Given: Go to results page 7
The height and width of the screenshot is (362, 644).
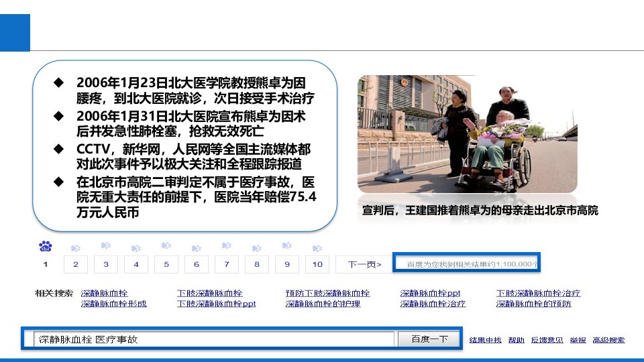Looking at the screenshot, I should pyautogui.click(x=227, y=264).
